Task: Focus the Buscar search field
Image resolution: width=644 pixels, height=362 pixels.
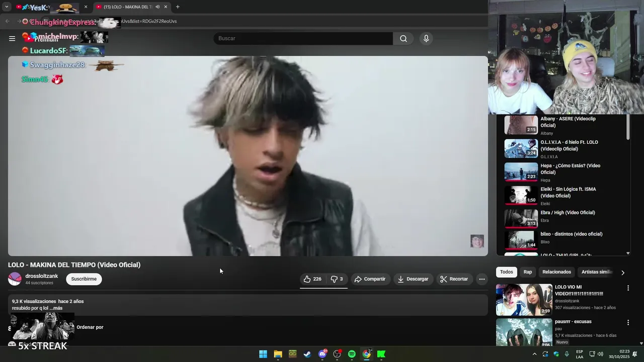Action: (x=303, y=38)
